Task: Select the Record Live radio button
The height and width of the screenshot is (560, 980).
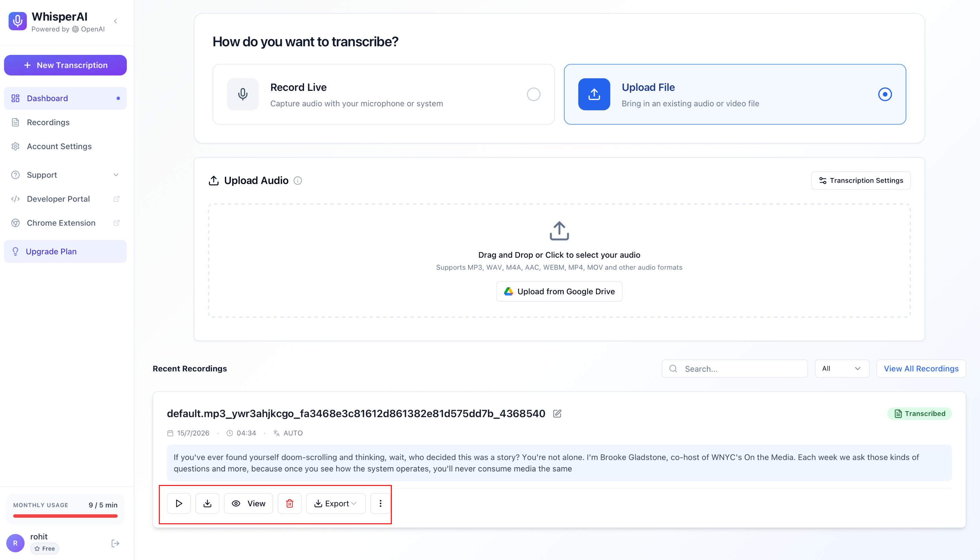Action: [533, 94]
